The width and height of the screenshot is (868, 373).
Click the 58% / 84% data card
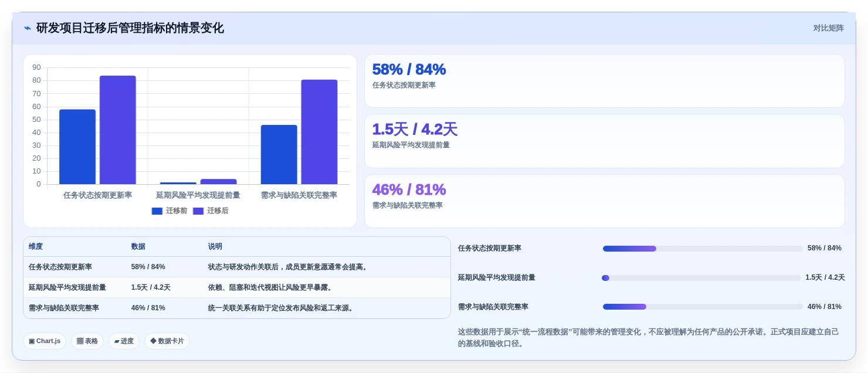coord(605,81)
